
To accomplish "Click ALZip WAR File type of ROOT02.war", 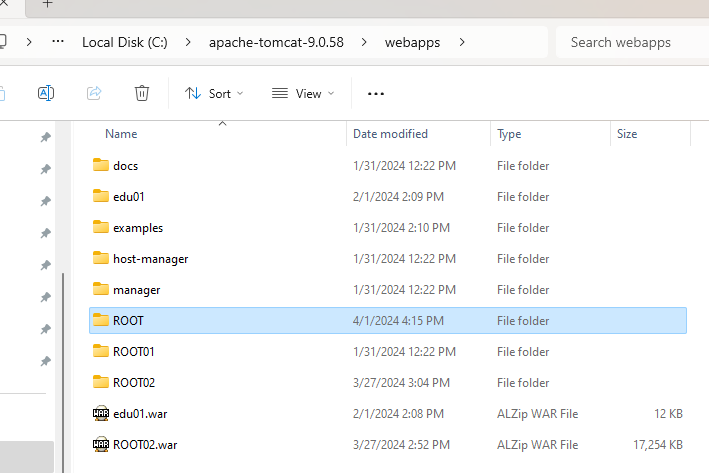I will click(x=538, y=445).
